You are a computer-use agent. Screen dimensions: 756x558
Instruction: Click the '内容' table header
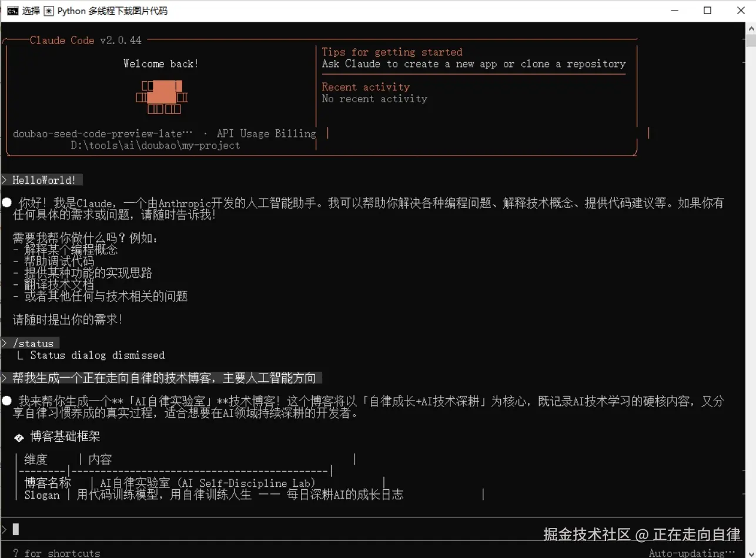tap(100, 459)
